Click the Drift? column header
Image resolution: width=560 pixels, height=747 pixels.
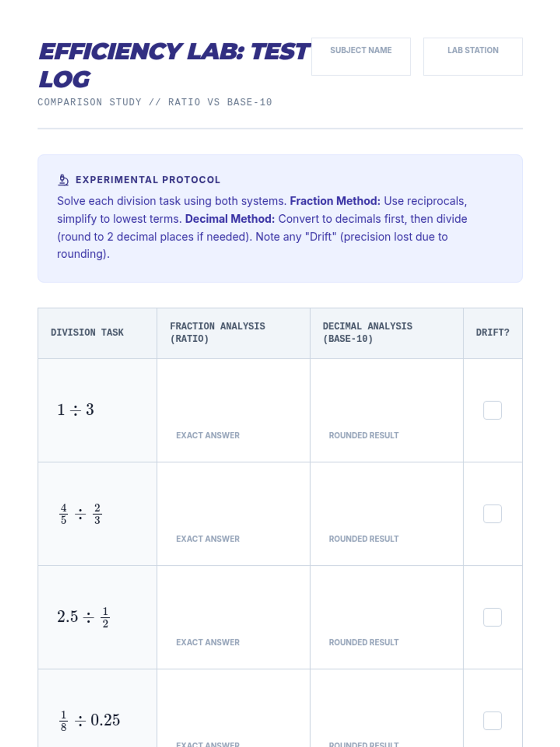(x=492, y=332)
